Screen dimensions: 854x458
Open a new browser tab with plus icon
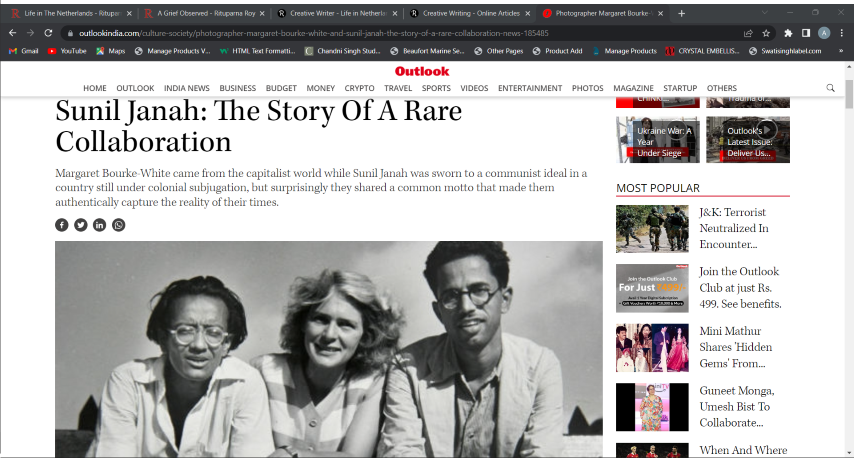coord(681,13)
